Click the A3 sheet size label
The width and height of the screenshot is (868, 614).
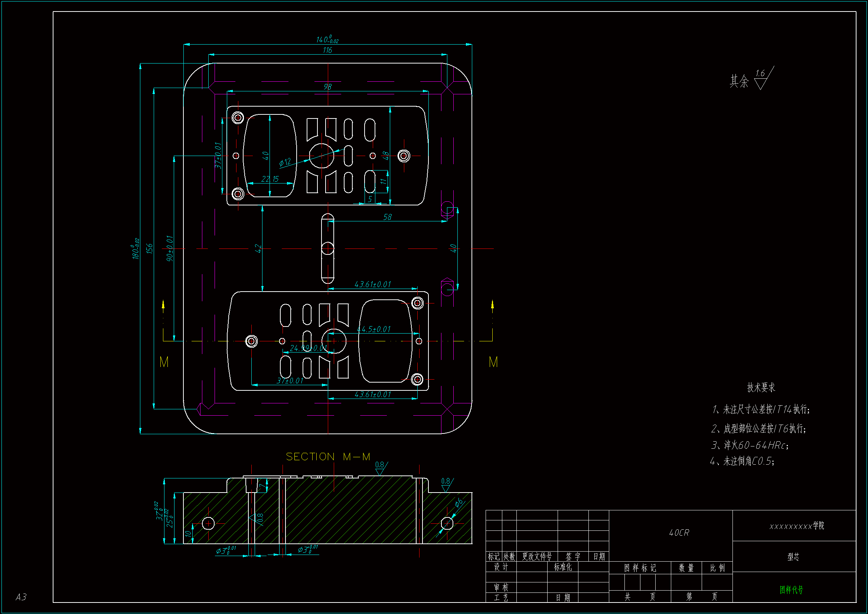21,597
